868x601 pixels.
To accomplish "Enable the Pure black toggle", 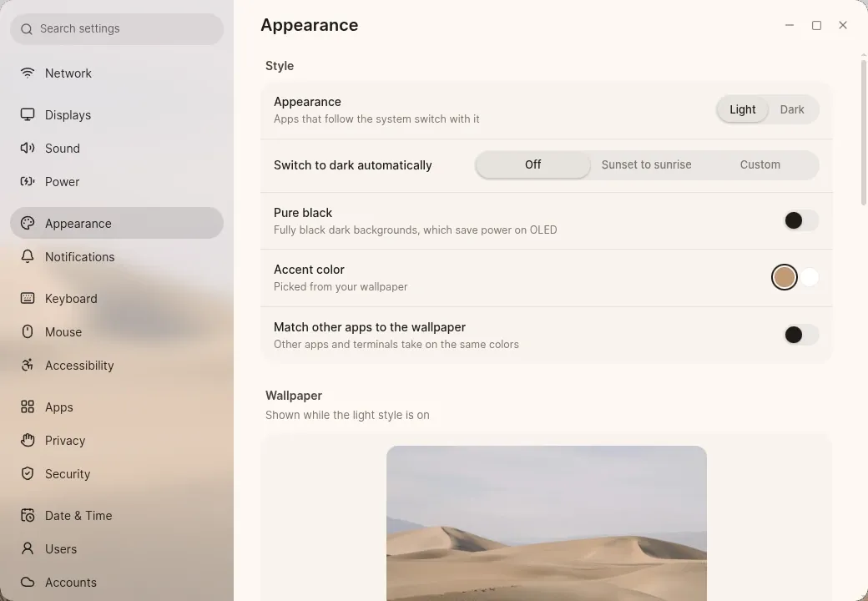I will click(x=801, y=220).
